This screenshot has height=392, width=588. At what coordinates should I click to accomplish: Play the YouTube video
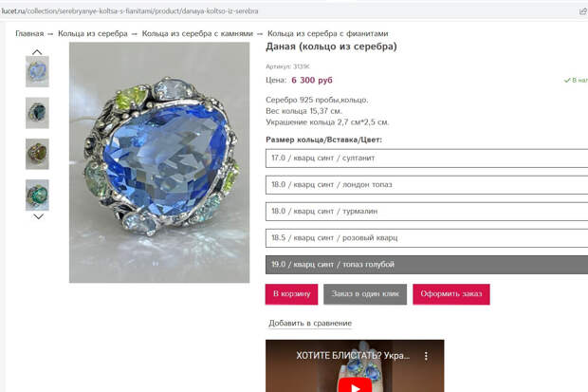tap(355, 386)
